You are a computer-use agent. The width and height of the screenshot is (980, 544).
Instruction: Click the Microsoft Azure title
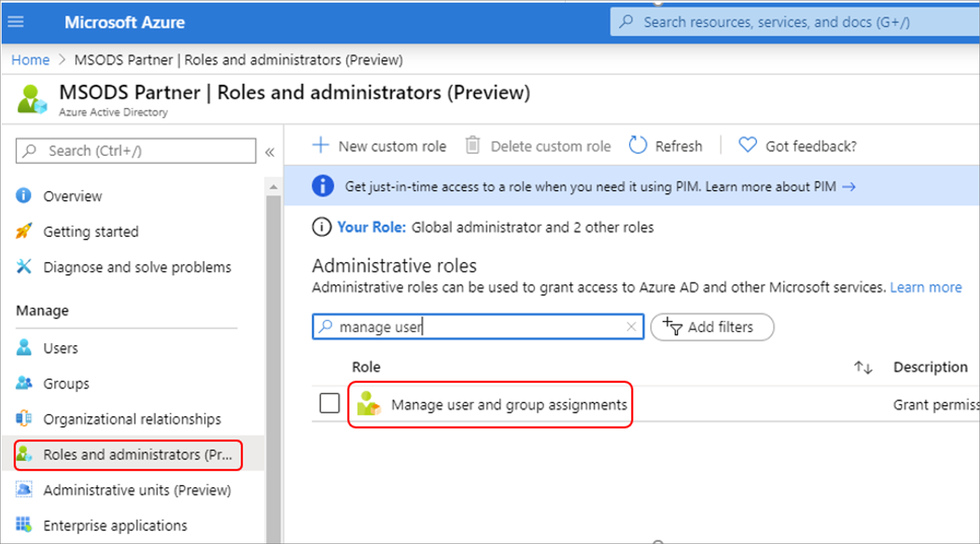pos(124,22)
